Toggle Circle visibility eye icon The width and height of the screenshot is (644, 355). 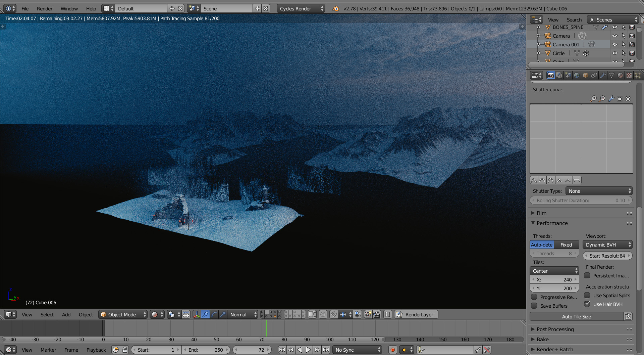click(614, 53)
